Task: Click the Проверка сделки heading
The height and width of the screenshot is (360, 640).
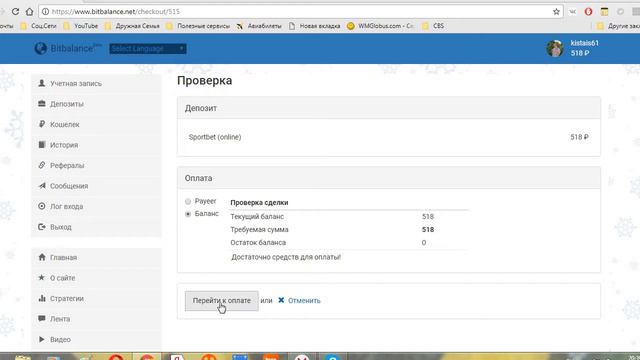Action: click(259, 202)
